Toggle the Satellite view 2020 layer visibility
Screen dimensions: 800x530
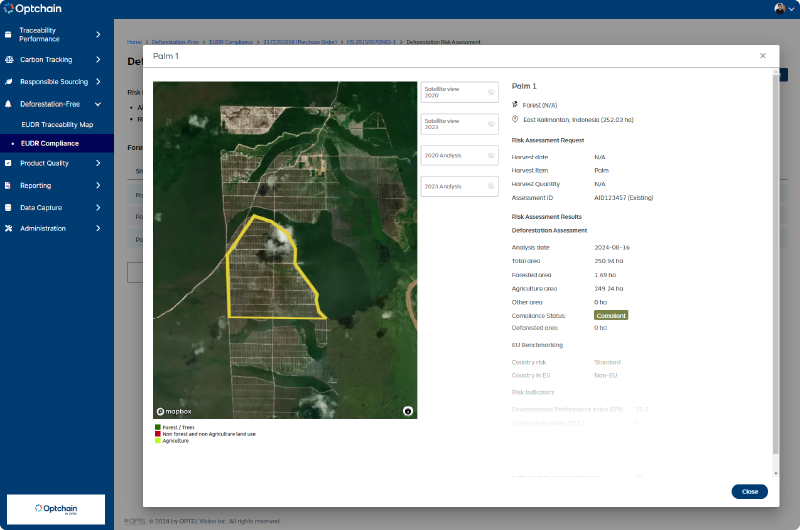point(491,92)
